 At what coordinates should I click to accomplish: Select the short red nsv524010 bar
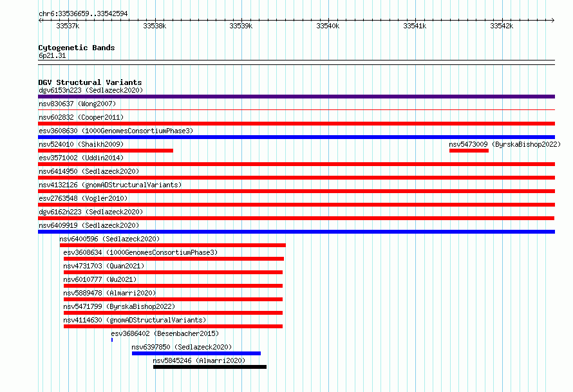106,151
